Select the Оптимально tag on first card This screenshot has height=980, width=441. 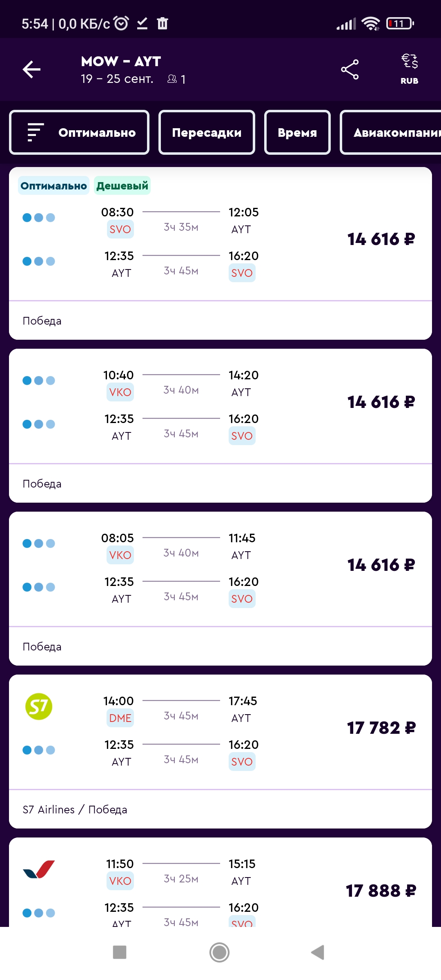53,186
